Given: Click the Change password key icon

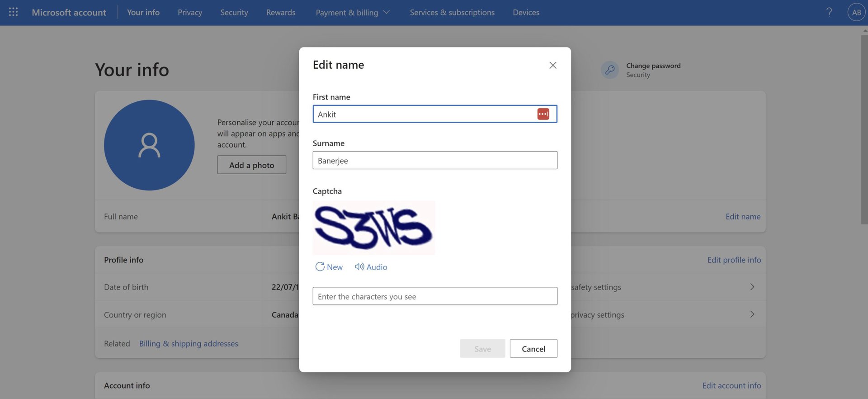Looking at the screenshot, I should click(610, 70).
